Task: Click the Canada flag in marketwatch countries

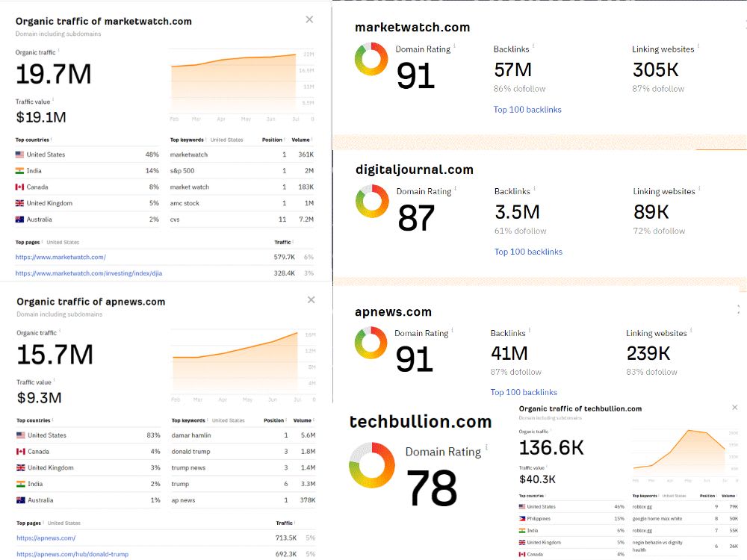Action: (x=19, y=187)
